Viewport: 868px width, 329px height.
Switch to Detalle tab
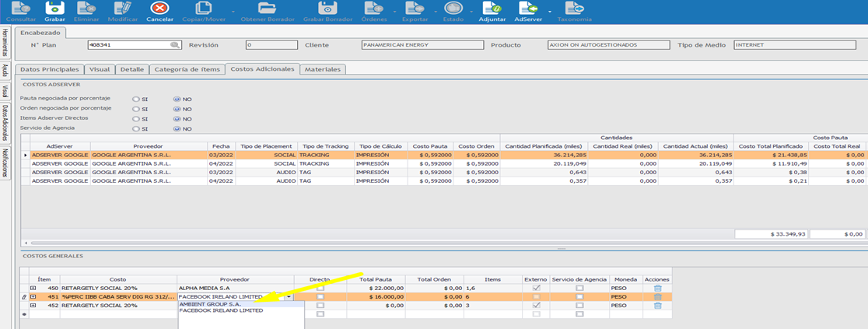[131, 69]
